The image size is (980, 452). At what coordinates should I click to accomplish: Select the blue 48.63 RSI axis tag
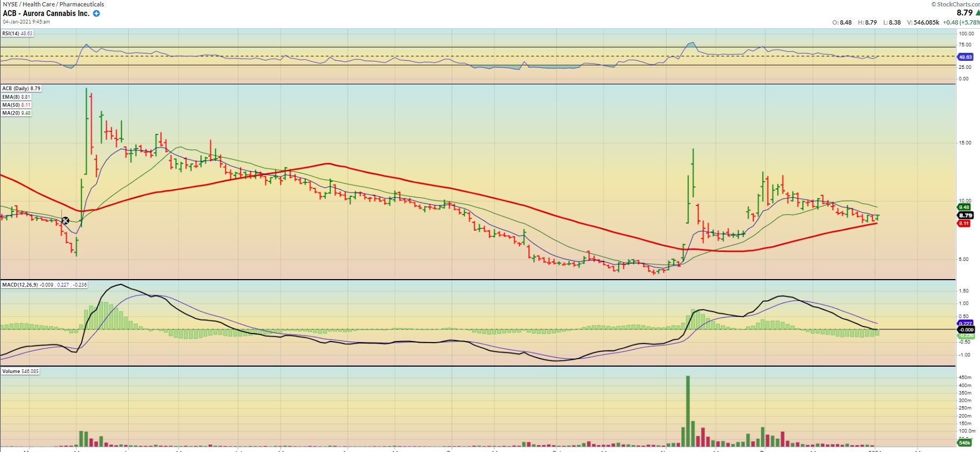point(966,57)
